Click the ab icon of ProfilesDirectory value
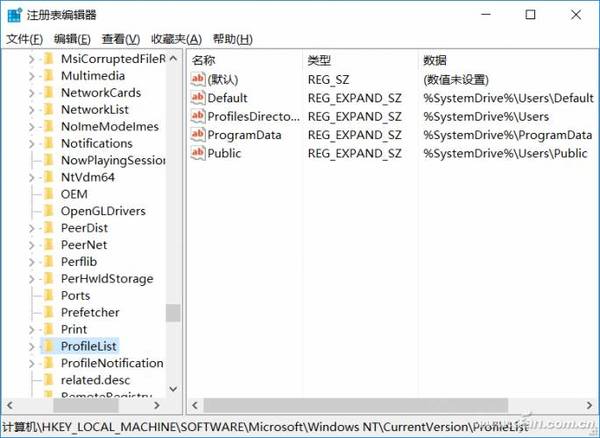This screenshot has height=438, width=600. point(198,116)
